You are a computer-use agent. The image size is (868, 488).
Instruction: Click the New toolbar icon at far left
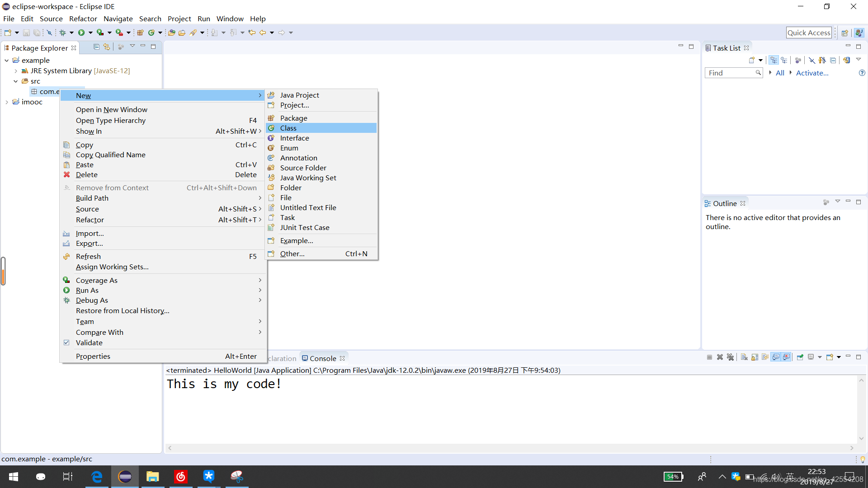(8, 33)
